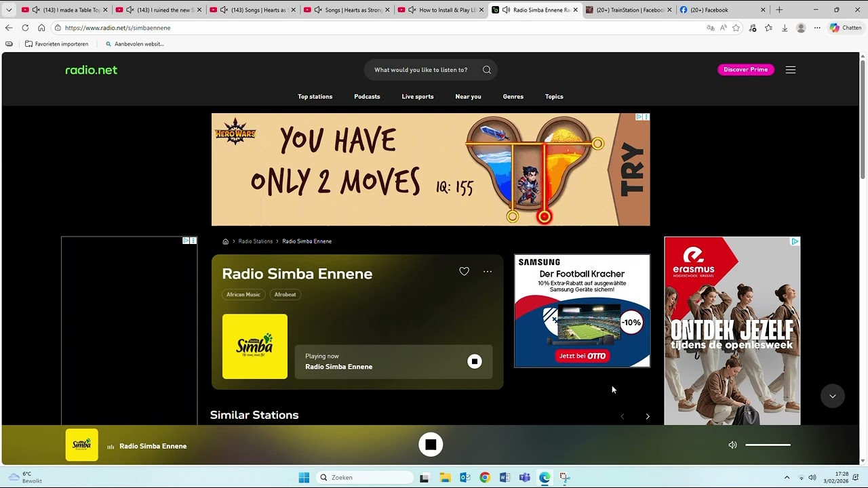Open Snipping Tool from taskbar

tap(565, 477)
